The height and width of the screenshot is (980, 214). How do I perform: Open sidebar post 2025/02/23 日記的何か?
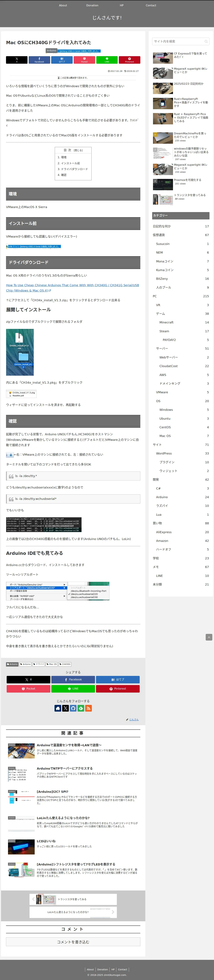coord(181,88)
